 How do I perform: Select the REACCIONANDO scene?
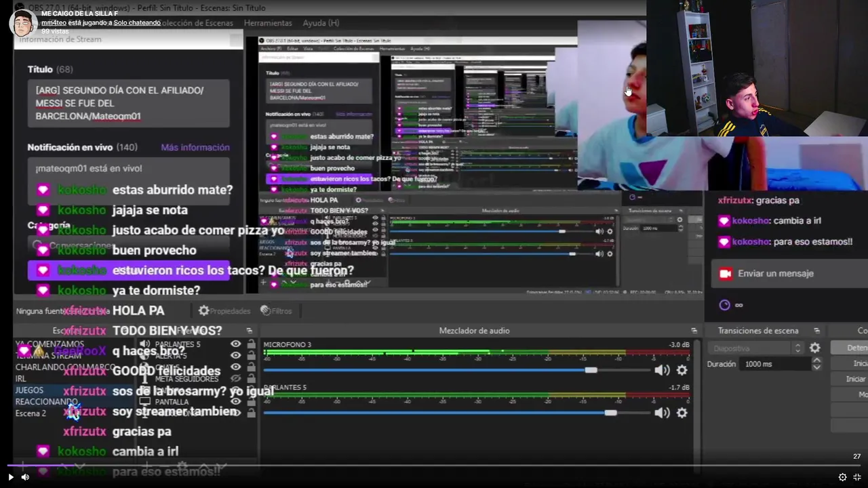[47, 402]
